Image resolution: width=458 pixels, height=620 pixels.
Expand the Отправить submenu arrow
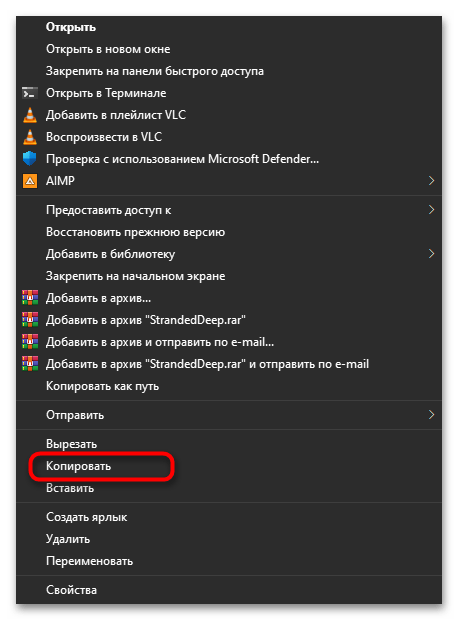click(432, 415)
